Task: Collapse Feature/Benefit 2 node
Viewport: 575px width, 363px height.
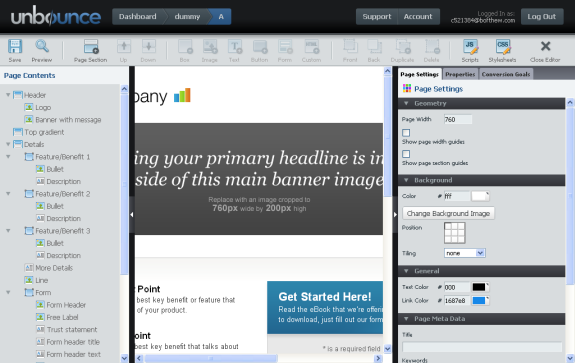Action: (x=8, y=194)
